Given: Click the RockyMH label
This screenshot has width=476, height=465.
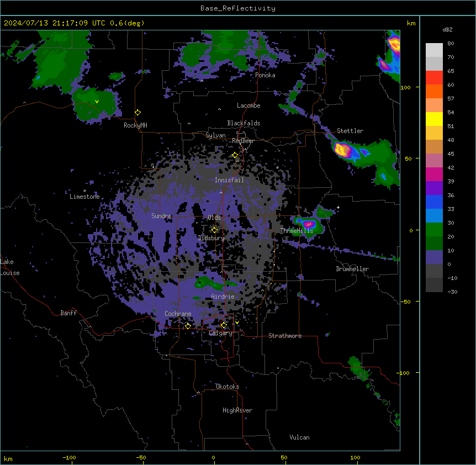Looking at the screenshot, I should click(x=135, y=125).
